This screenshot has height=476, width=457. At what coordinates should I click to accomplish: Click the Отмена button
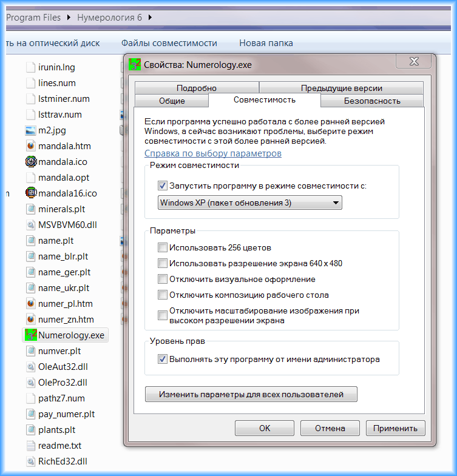330,428
